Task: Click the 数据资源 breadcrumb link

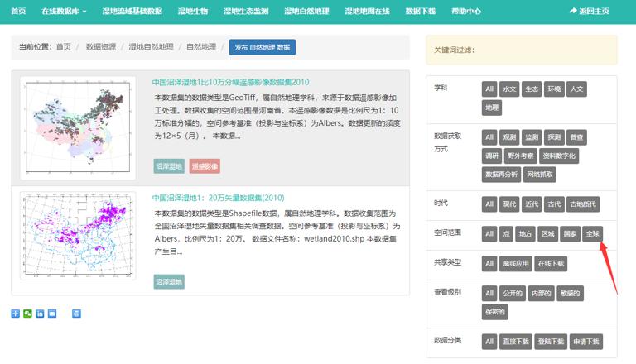Action: 101,47
